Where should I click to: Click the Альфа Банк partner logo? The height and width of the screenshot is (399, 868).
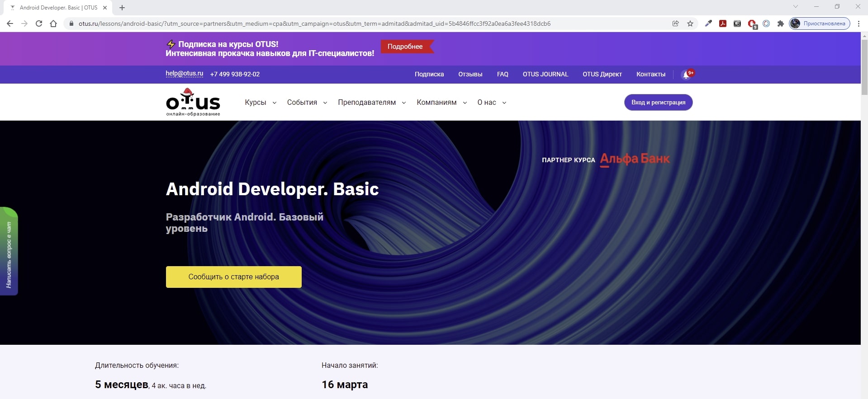point(635,159)
